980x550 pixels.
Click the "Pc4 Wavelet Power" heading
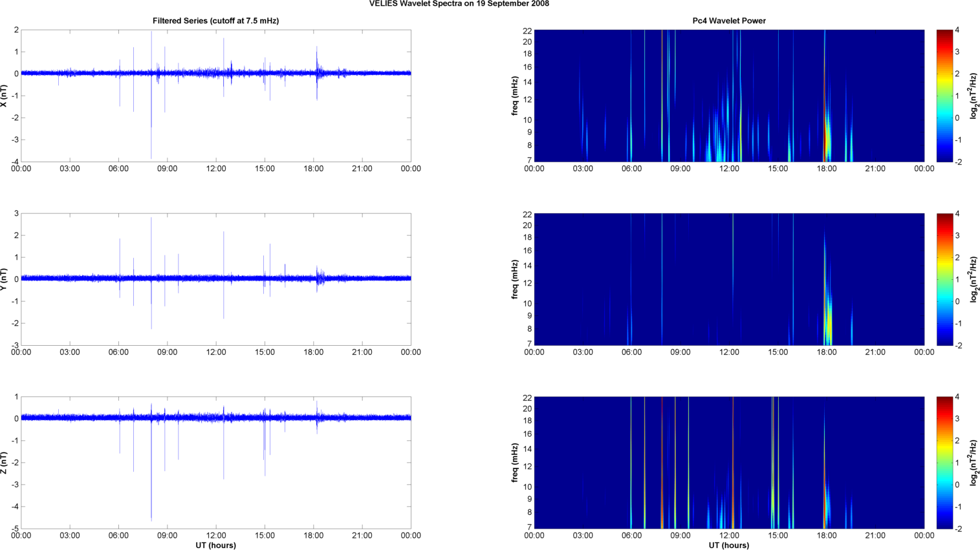[729, 21]
